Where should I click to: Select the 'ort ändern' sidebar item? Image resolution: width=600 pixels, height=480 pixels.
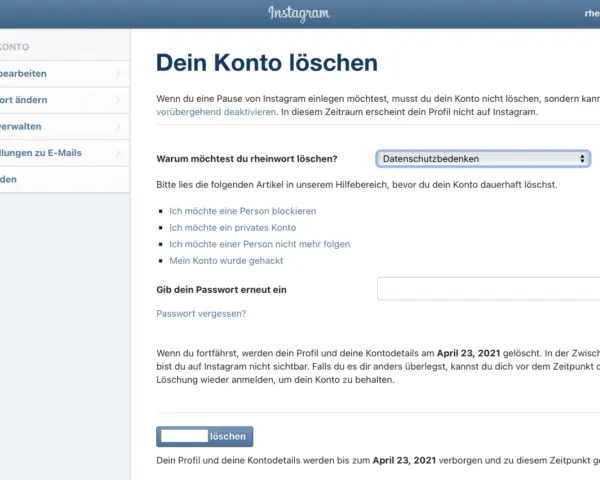coord(65,100)
